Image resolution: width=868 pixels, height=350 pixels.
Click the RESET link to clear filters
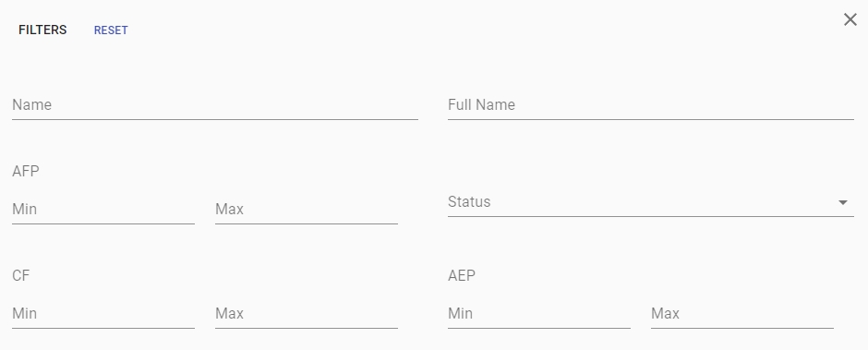pyautogui.click(x=111, y=30)
